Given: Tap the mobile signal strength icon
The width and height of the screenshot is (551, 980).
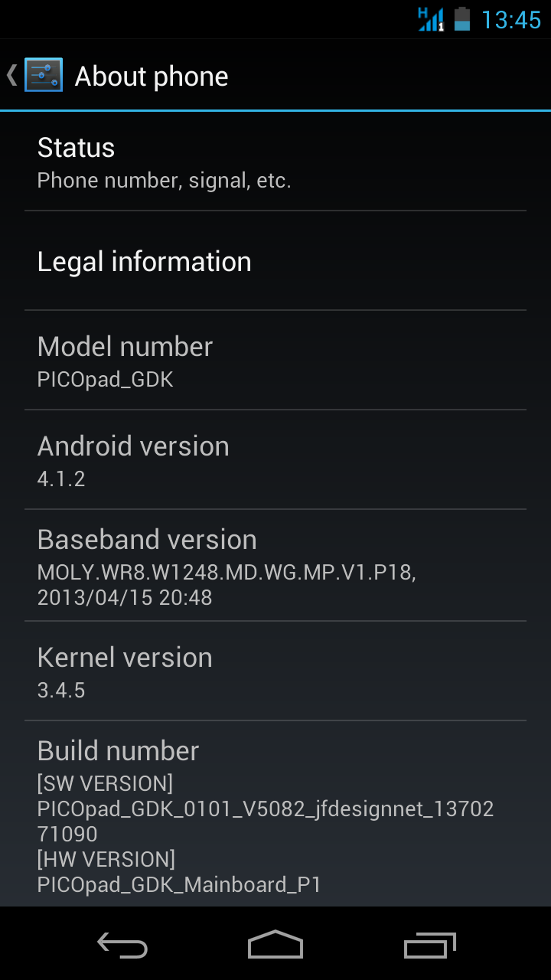Looking at the screenshot, I should coord(431,18).
